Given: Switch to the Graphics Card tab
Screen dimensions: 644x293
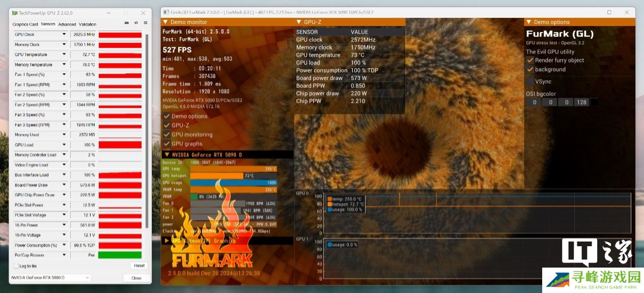Looking at the screenshot, I should (25, 24).
